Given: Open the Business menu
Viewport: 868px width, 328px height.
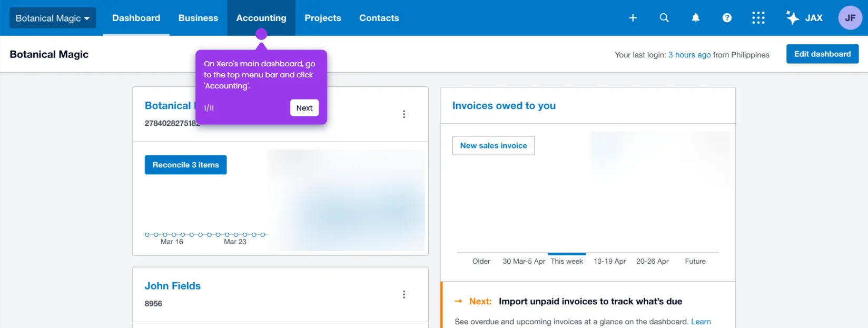Looking at the screenshot, I should [x=198, y=18].
